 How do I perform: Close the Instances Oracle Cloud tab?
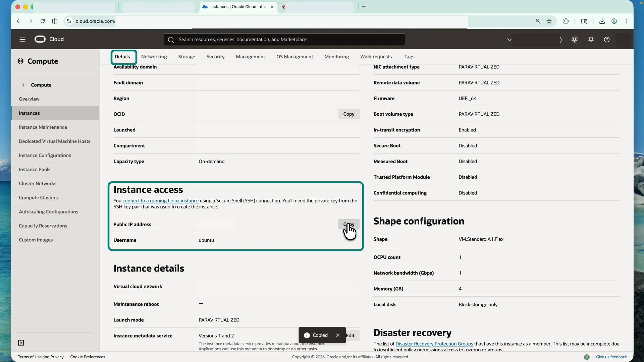(x=272, y=7)
